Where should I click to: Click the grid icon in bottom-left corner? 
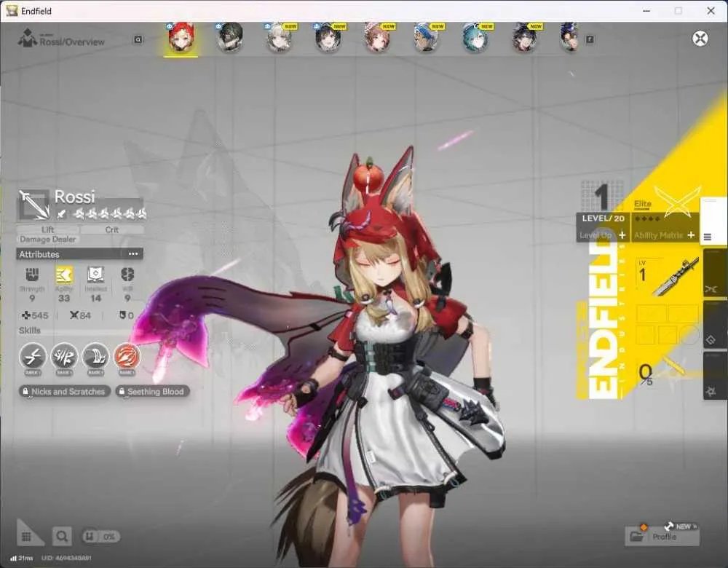(x=26, y=537)
